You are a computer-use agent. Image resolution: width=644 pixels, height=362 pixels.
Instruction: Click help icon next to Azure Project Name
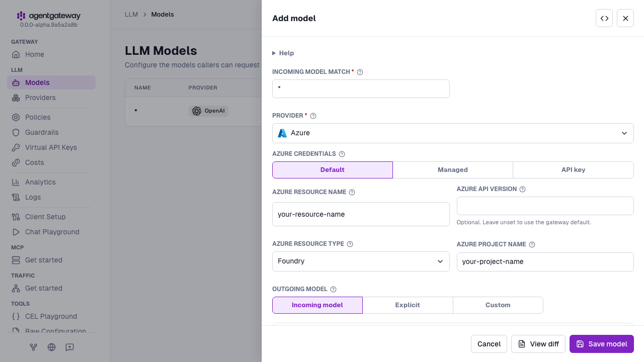coord(532,244)
